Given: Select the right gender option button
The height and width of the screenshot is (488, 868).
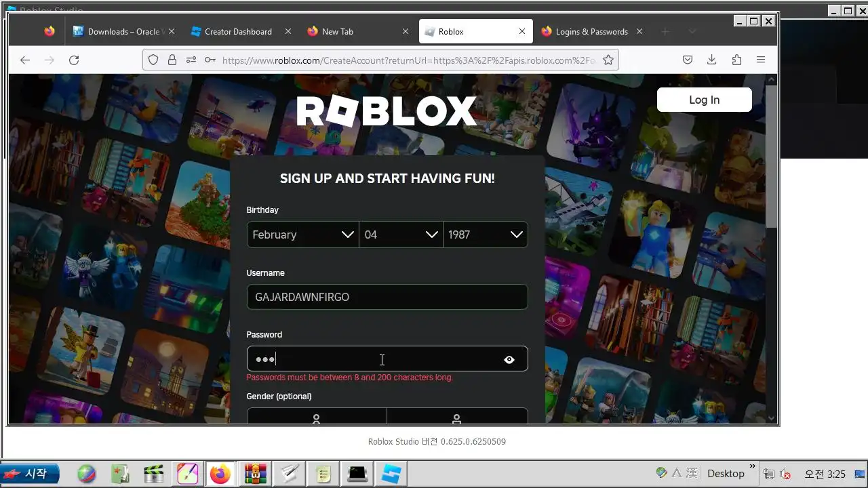Looking at the screenshot, I should 457,416.
